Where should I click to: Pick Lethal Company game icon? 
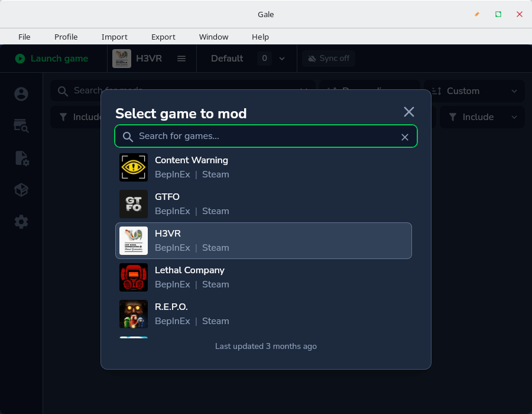134,277
